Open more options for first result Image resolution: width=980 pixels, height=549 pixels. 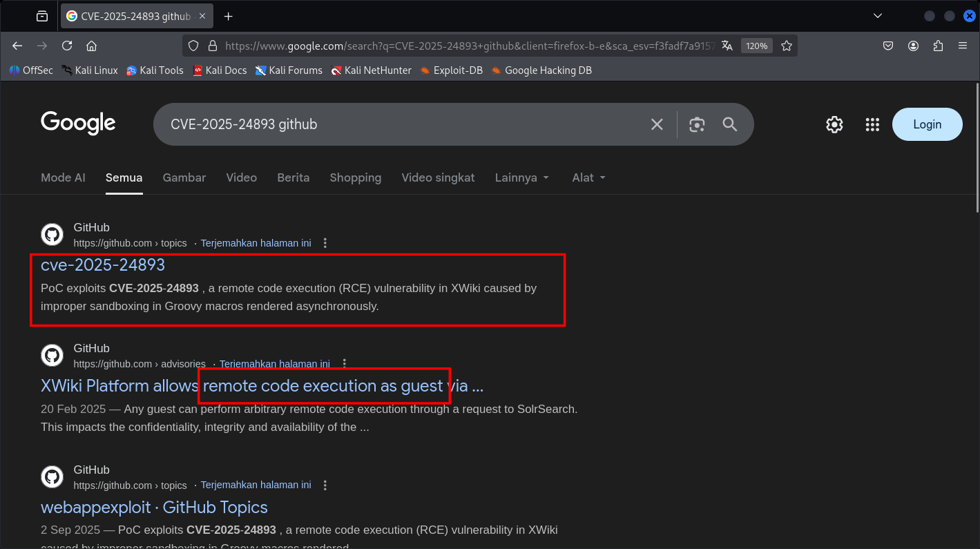325,243
